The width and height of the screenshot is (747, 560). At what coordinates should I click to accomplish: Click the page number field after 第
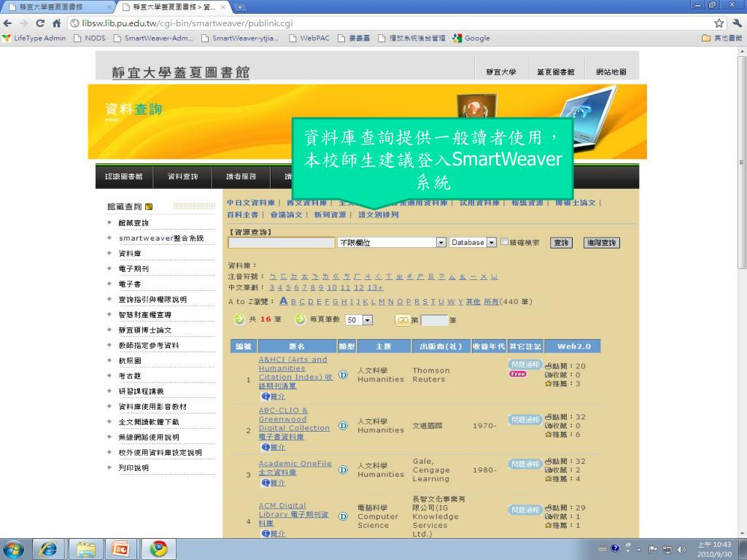434,320
